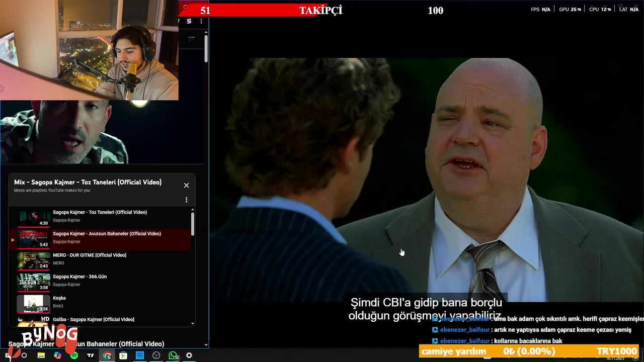Open OBS Studio from the taskbar
Screen dimensions: 644x362
click(x=156, y=355)
